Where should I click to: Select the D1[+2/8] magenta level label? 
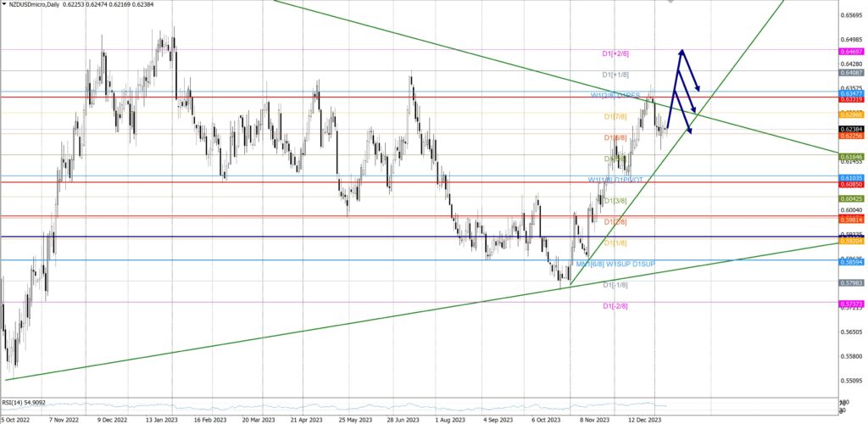615,53
